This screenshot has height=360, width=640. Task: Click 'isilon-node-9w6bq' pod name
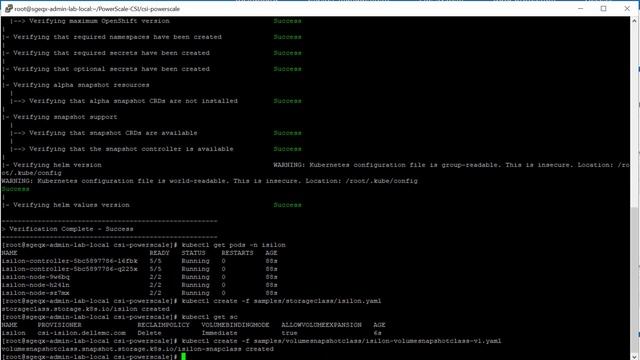click(36, 277)
